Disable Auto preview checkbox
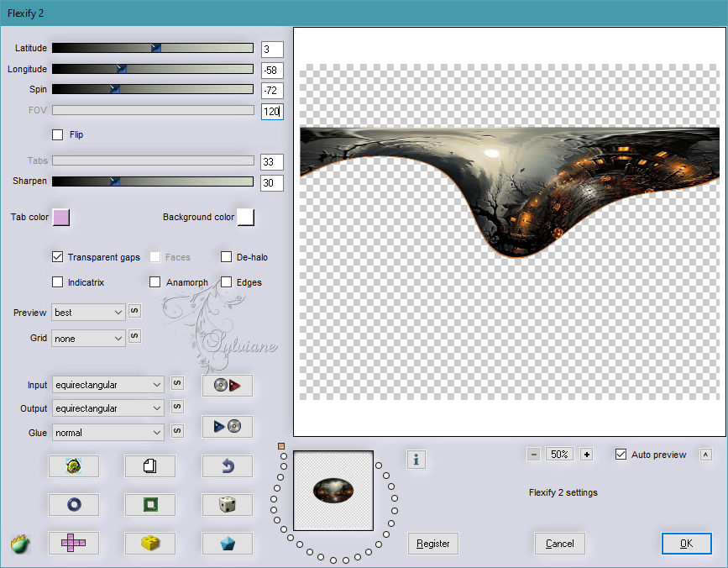Viewport: 728px width, 568px height. [x=621, y=455]
